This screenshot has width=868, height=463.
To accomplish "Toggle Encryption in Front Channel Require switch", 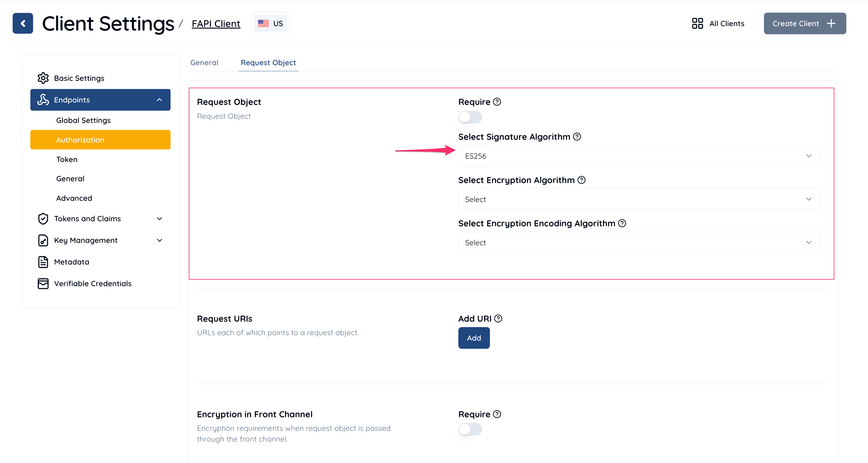I will [470, 429].
